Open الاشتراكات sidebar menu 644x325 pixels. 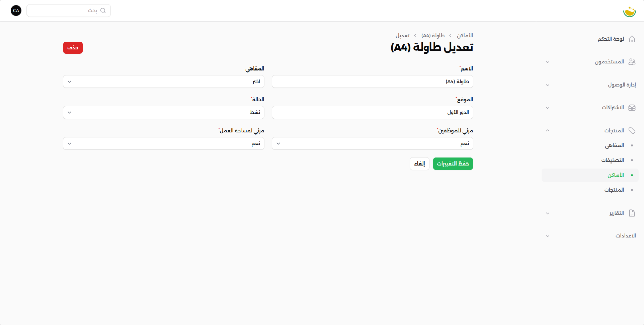(613, 108)
